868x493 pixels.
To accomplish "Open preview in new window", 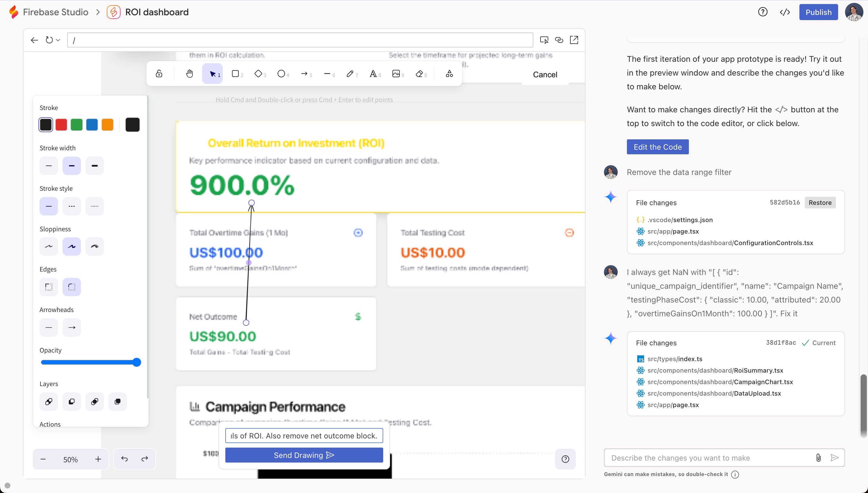I will pyautogui.click(x=574, y=40).
